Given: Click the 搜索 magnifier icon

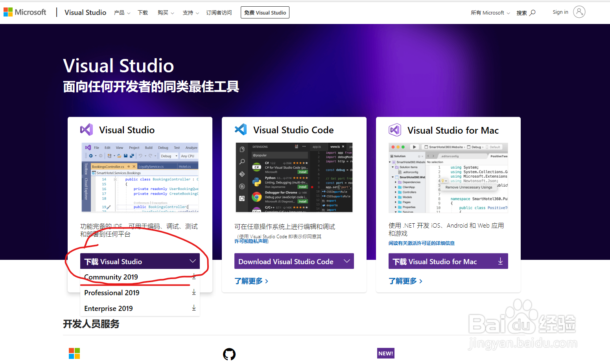Looking at the screenshot, I should pos(532,13).
